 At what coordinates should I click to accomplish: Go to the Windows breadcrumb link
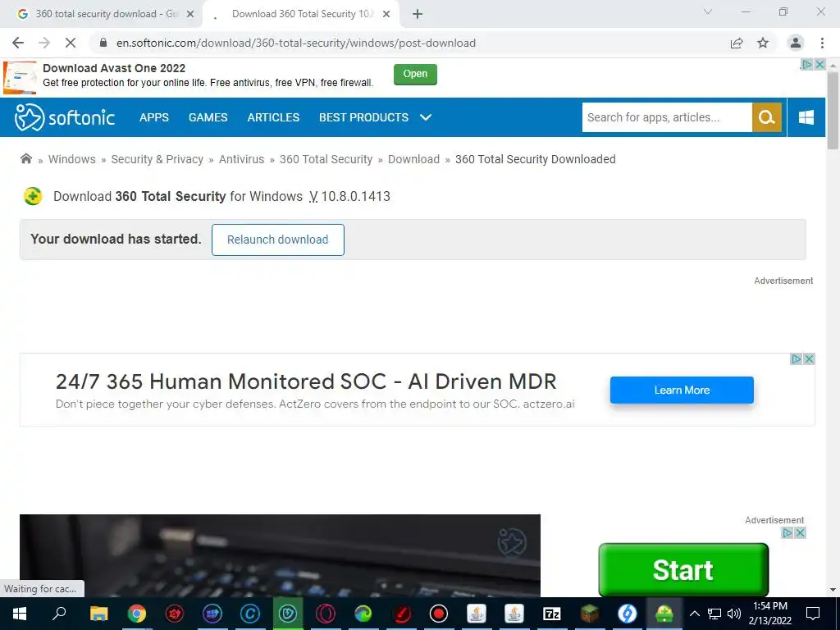[72, 159]
